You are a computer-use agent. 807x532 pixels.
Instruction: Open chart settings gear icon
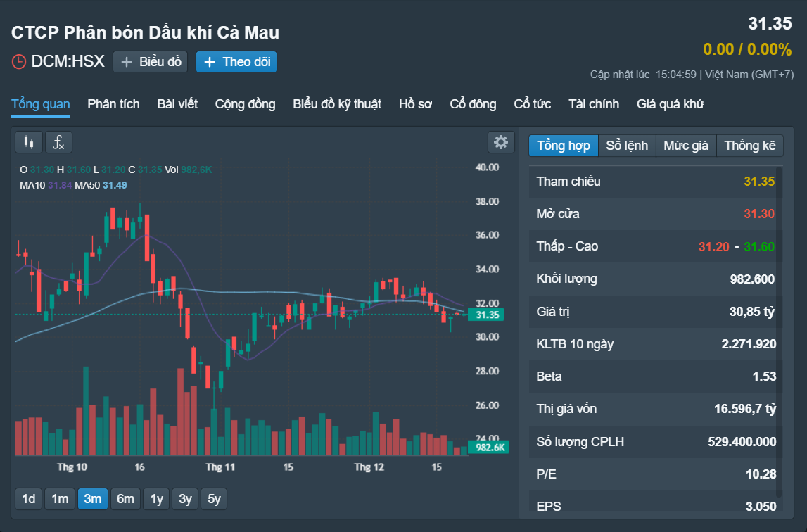(501, 142)
